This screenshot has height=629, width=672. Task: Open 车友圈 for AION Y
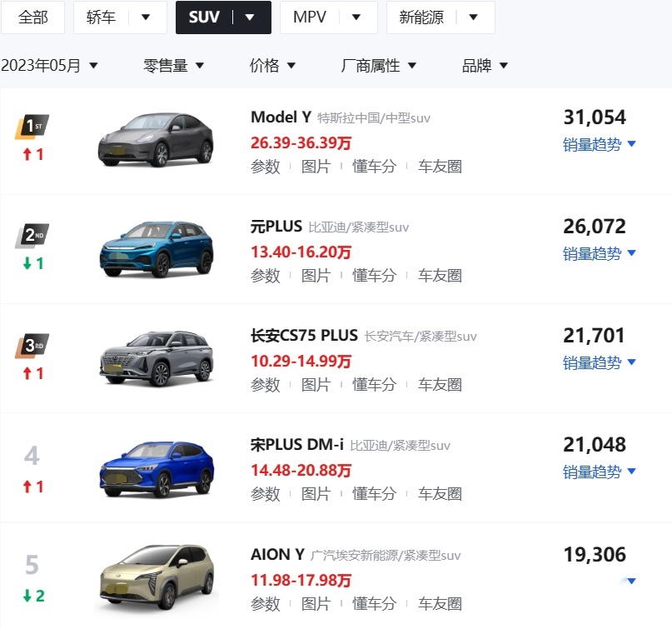pos(441,604)
